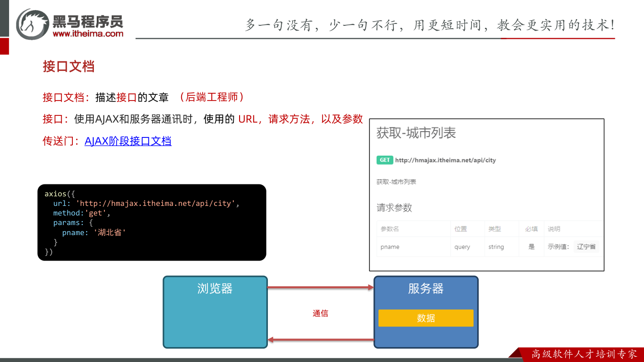Click the red 接口文档 slide title
Image resolution: width=644 pixels, height=362 pixels.
[x=69, y=67]
